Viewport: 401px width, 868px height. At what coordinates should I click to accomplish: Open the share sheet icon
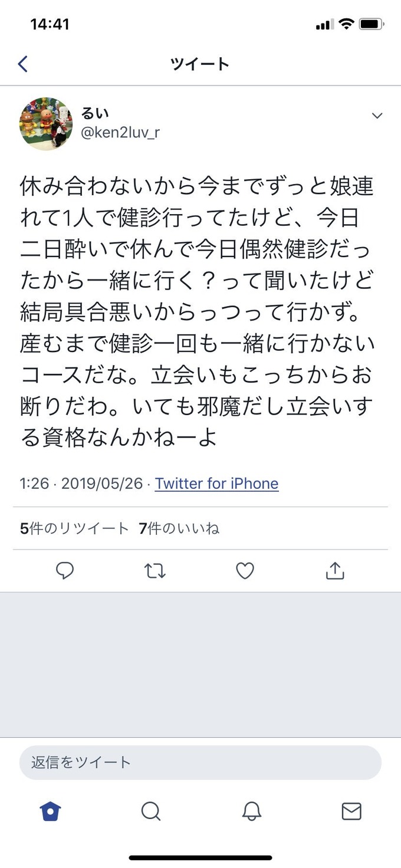click(335, 570)
